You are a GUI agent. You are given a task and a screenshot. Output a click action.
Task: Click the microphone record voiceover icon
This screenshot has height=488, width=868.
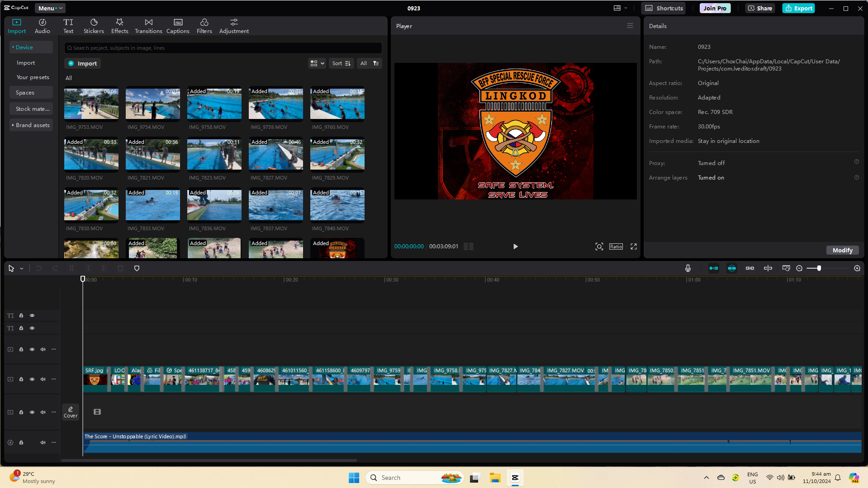pos(688,268)
